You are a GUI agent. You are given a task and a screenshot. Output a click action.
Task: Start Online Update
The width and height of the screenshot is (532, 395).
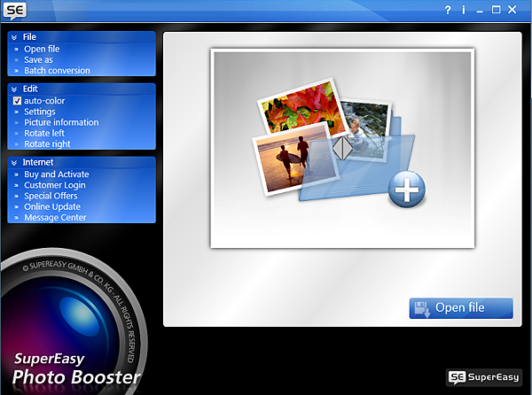pos(52,206)
